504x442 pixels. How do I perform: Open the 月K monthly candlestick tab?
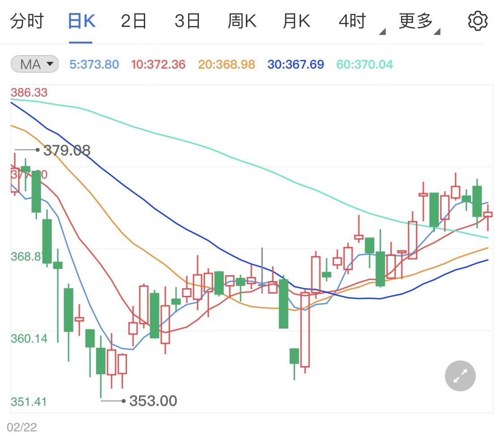(297, 21)
